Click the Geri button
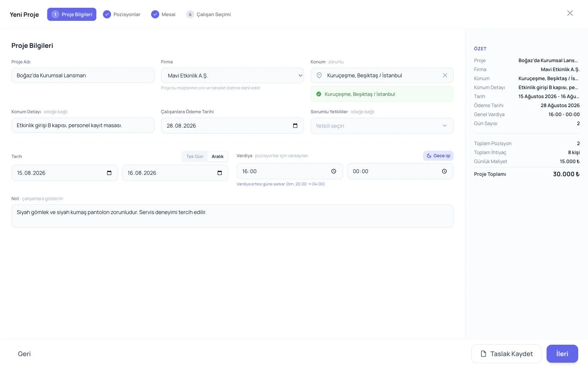This screenshot has height=368, width=588. coord(24,354)
